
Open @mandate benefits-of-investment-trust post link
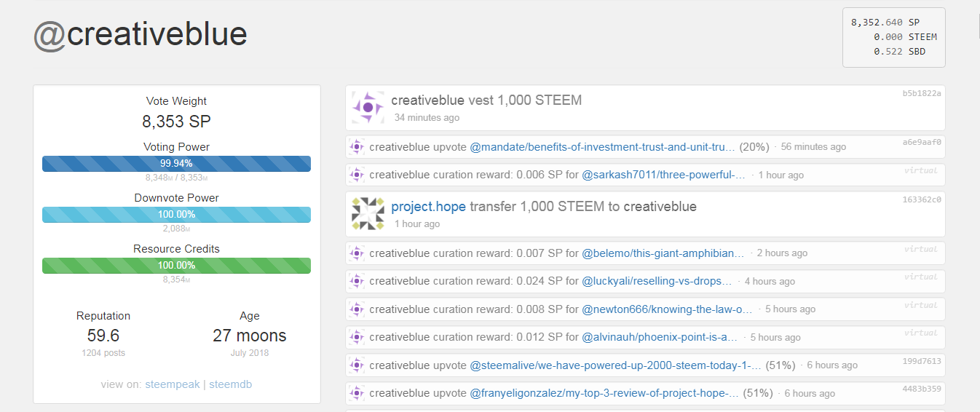(602, 147)
